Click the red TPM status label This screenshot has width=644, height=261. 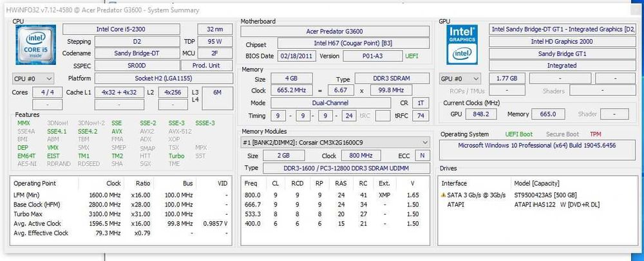(596, 134)
